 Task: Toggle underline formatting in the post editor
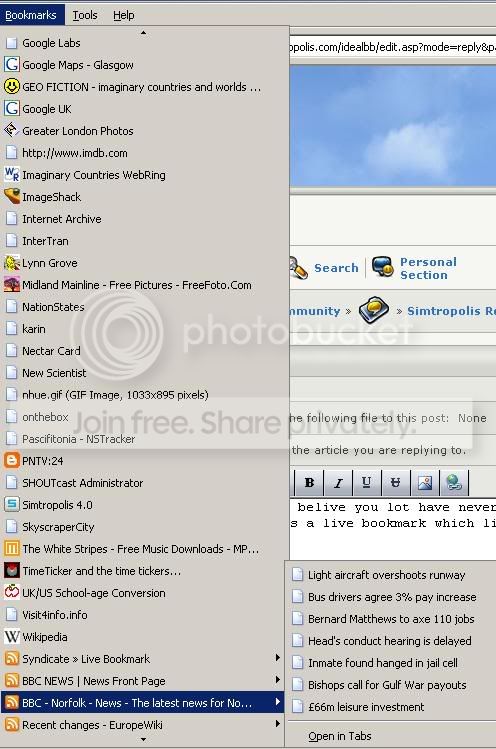367,483
